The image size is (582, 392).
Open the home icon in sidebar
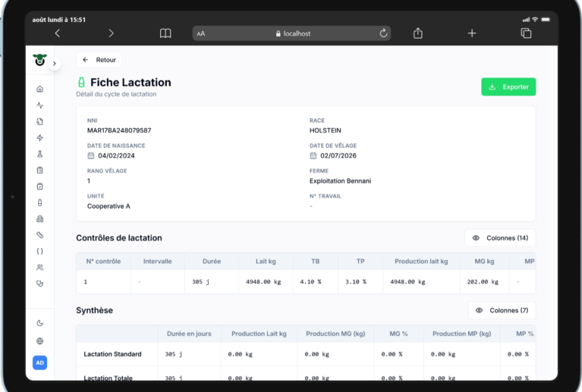coord(40,89)
